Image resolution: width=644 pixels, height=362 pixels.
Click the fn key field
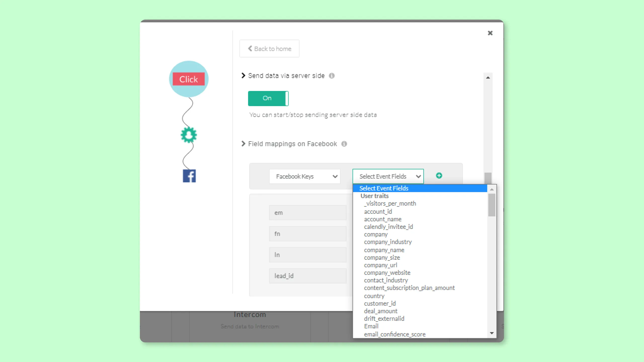click(308, 234)
